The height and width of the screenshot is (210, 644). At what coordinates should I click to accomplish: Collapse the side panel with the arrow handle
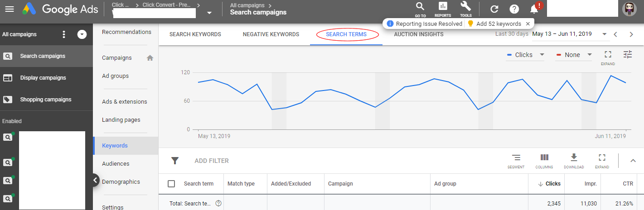click(x=95, y=180)
